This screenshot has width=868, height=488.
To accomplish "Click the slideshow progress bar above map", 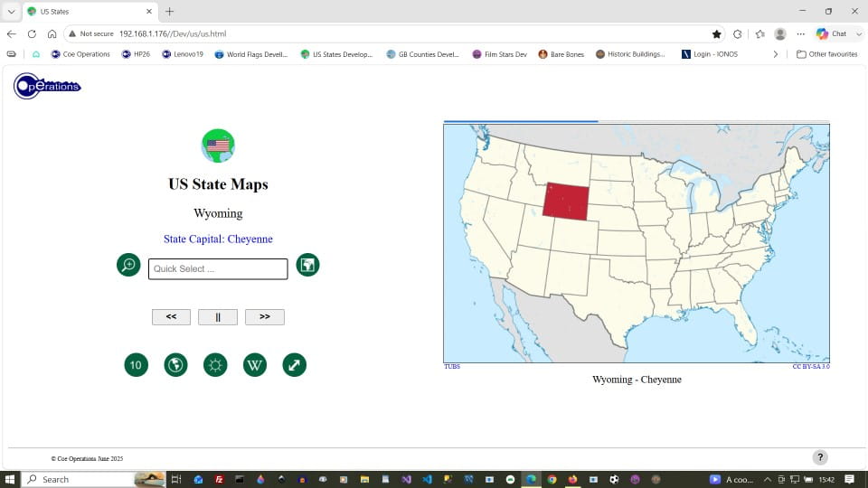I will pyautogui.click(x=637, y=120).
